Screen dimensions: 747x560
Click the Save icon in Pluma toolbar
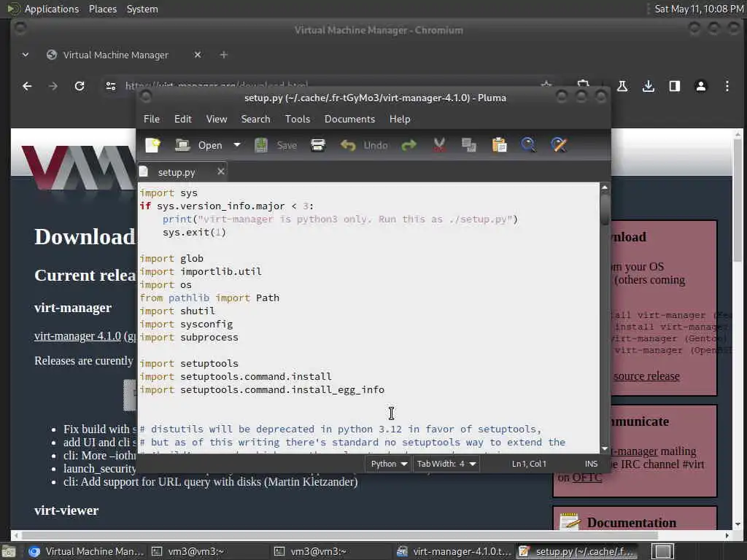pos(261,145)
